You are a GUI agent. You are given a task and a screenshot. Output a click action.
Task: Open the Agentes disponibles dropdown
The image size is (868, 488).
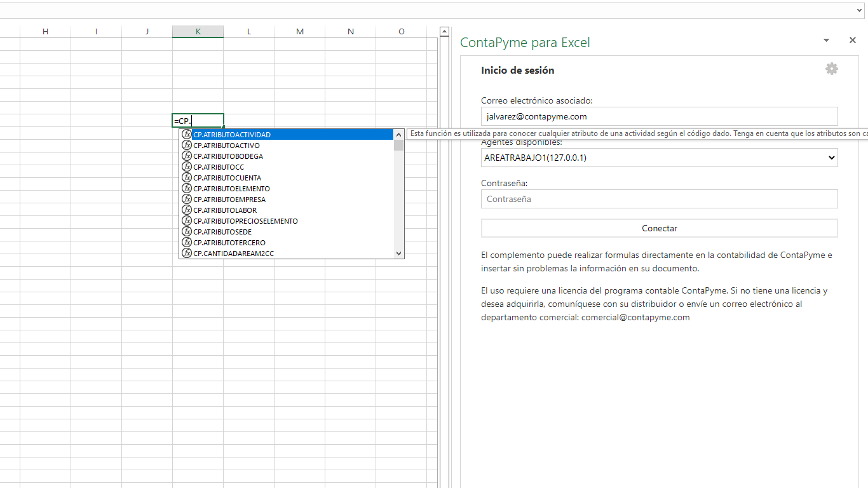[659, 158]
